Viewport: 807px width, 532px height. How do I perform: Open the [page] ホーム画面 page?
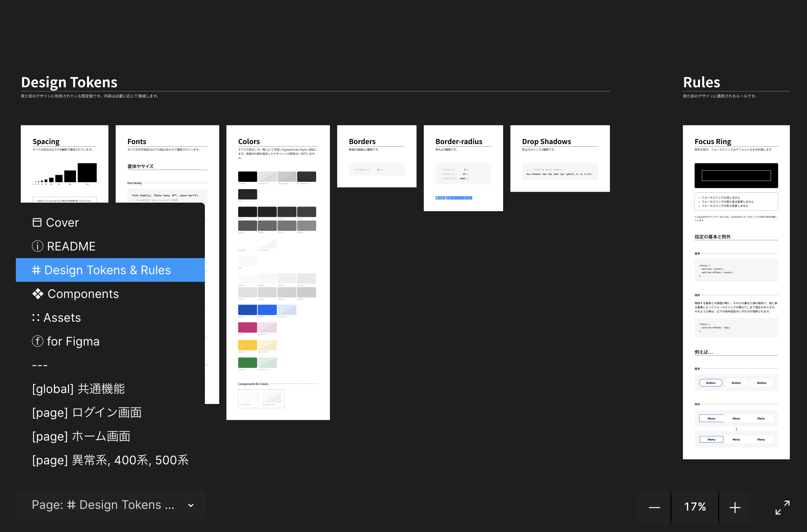110,436
